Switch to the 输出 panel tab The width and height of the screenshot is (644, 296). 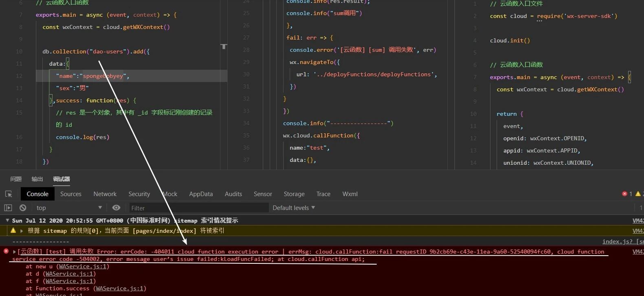37,179
